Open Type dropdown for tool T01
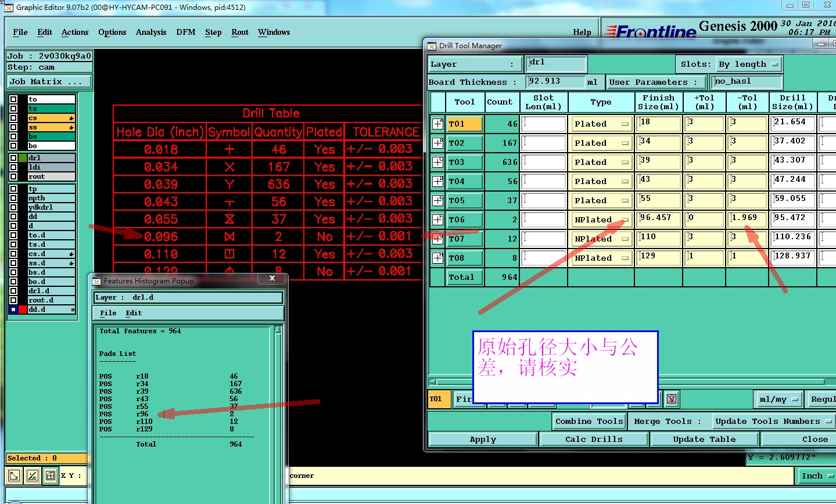836x504 pixels. point(601,124)
